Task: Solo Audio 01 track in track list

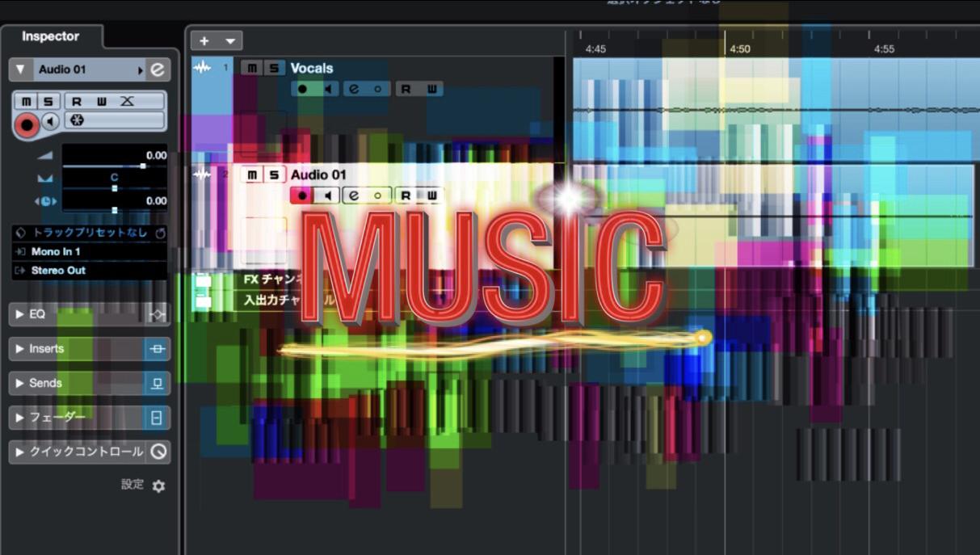Action: 275,174
